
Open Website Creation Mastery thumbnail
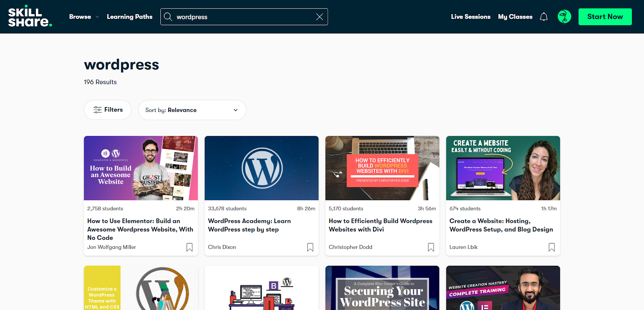(x=503, y=288)
